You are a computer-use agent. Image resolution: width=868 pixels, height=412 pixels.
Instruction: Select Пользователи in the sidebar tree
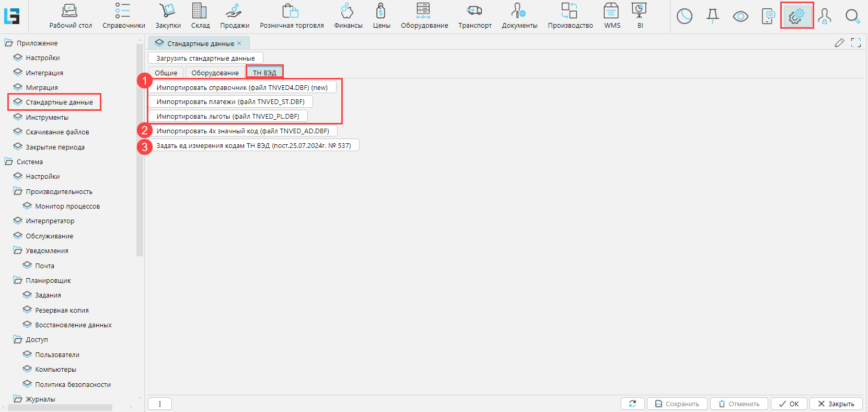tap(57, 354)
